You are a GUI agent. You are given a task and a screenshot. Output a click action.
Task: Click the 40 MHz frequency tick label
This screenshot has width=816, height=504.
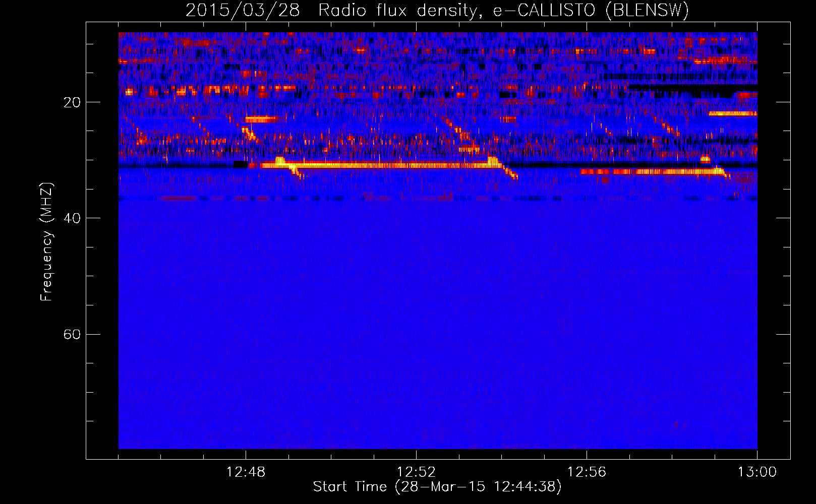72,218
